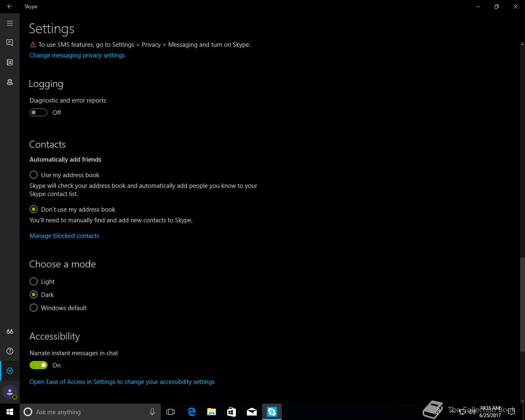The height and width of the screenshot is (420, 525).
Task: Open Task View on the taskbar
Action: tap(171, 412)
